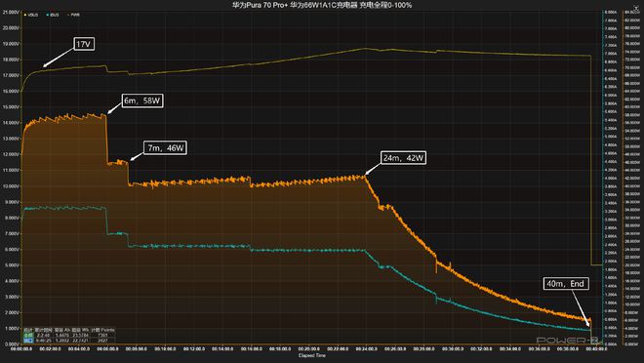644x363 pixels.
Task: Click the Points column header in the statistics table
Action: pos(102,330)
